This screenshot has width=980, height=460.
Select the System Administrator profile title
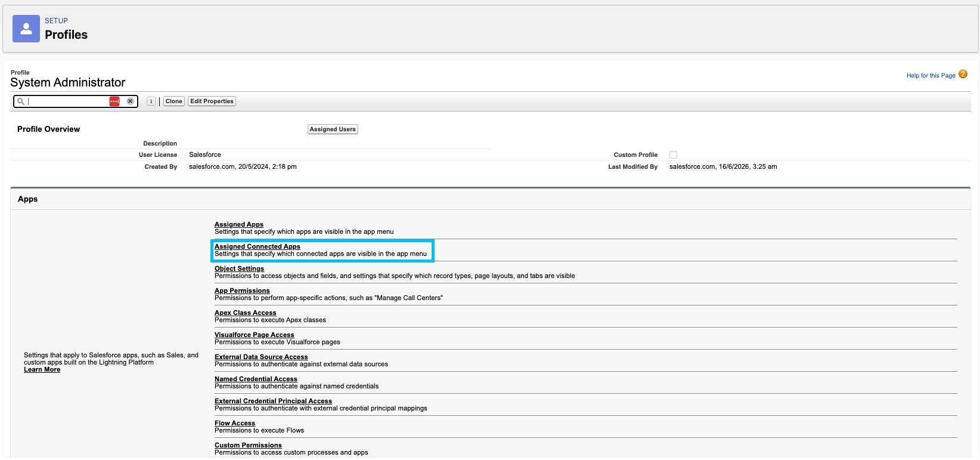pyautogui.click(x=68, y=82)
